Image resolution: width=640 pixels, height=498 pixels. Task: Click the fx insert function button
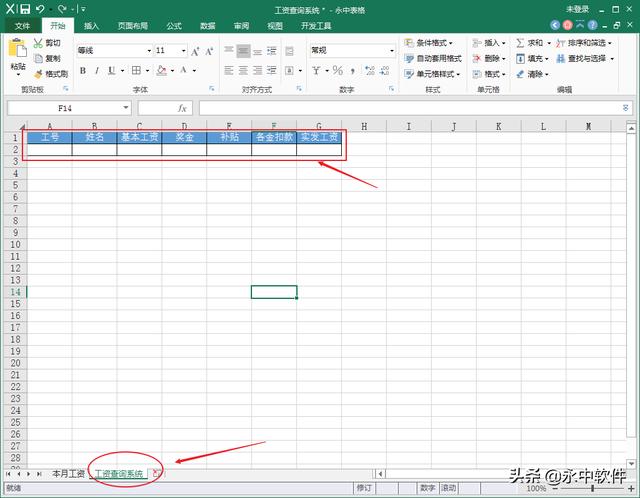[182, 108]
